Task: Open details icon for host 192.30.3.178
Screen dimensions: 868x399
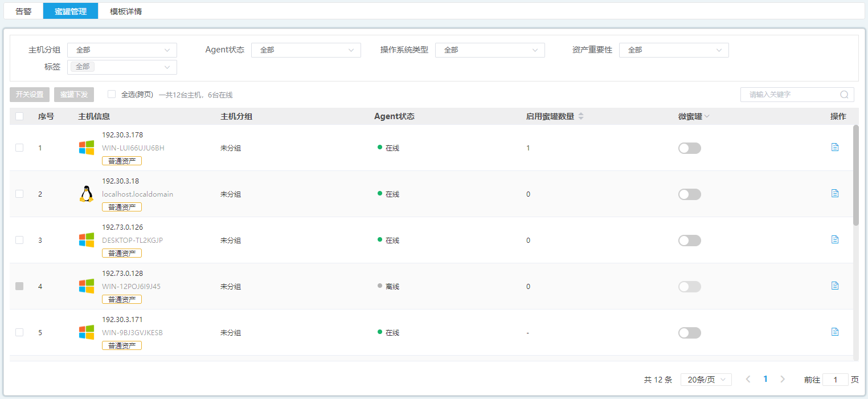Action: [835, 147]
